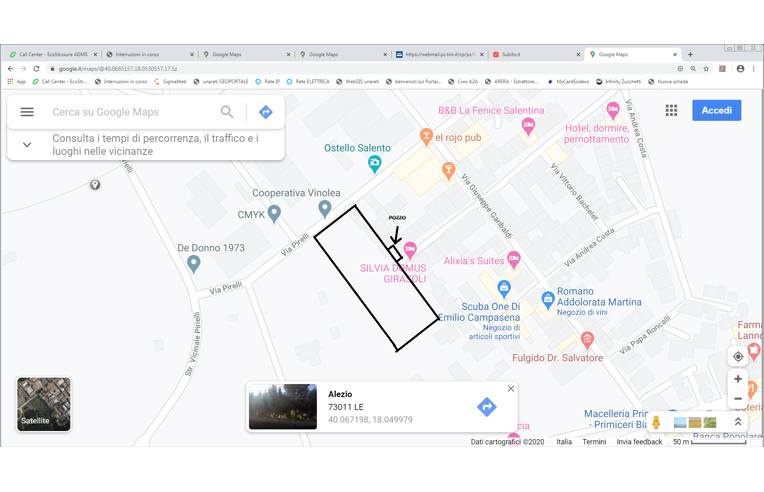Expand the travel times and traffic panel
The image size is (764, 492).
pyautogui.click(x=27, y=144)
